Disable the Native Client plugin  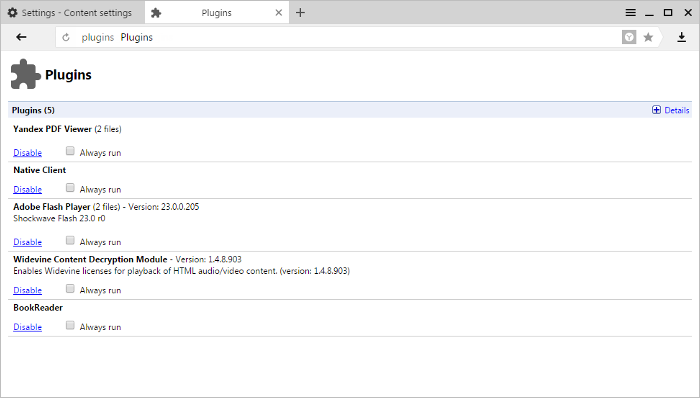click(28, 189)
